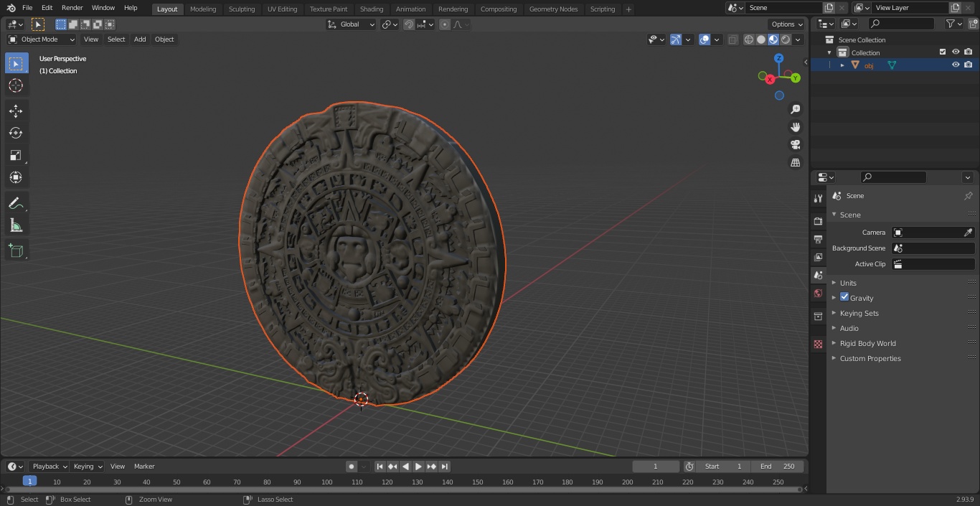Screen dimensions: 980x506
Task: Hide the obj object in viewport
Action: (956, 65)
